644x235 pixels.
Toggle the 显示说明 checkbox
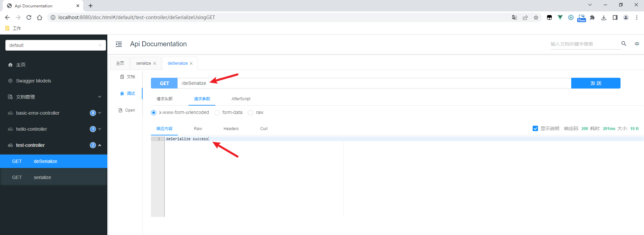pos(535,128)
